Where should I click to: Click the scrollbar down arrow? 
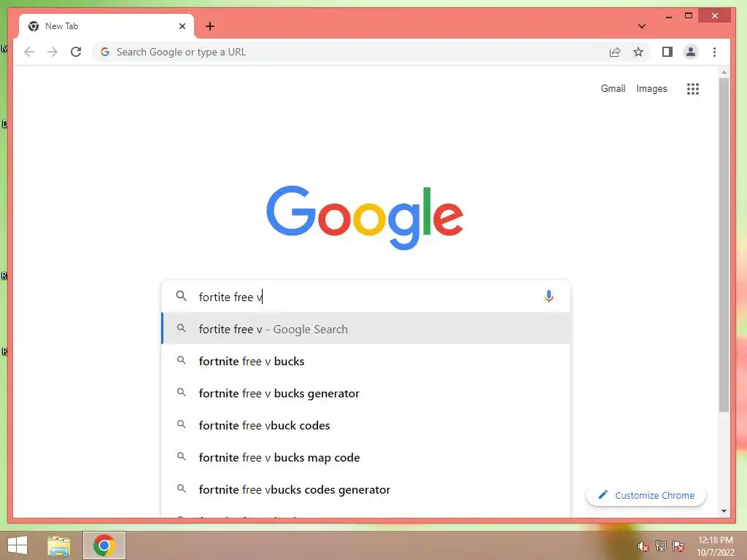click(x=724, y=511)
